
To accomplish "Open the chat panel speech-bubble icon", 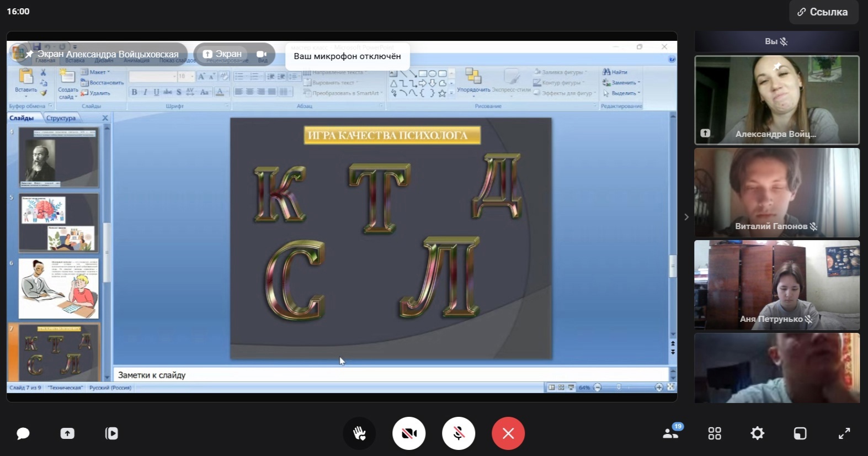I will click(x=23, y=433).
